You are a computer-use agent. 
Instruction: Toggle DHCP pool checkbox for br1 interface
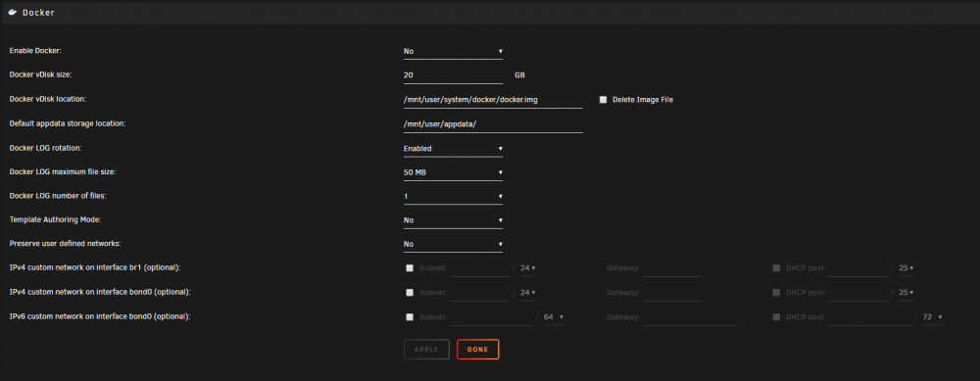pos(776,268)
